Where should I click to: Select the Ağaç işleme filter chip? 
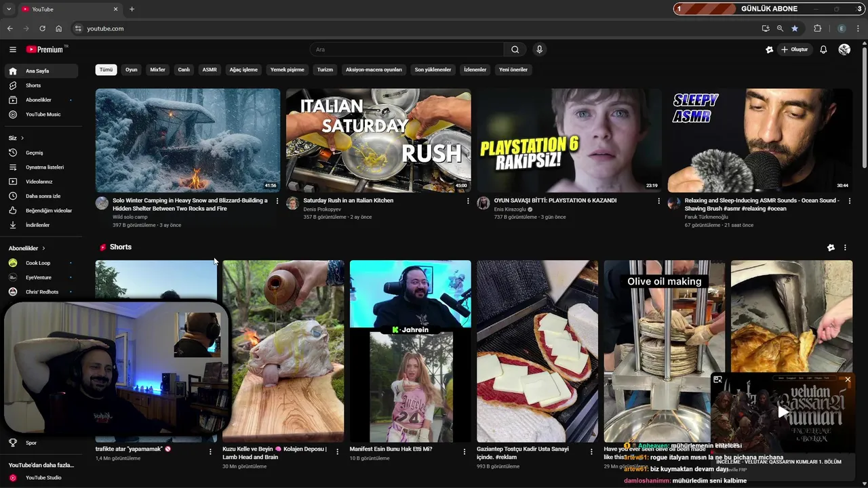point(243,70)
